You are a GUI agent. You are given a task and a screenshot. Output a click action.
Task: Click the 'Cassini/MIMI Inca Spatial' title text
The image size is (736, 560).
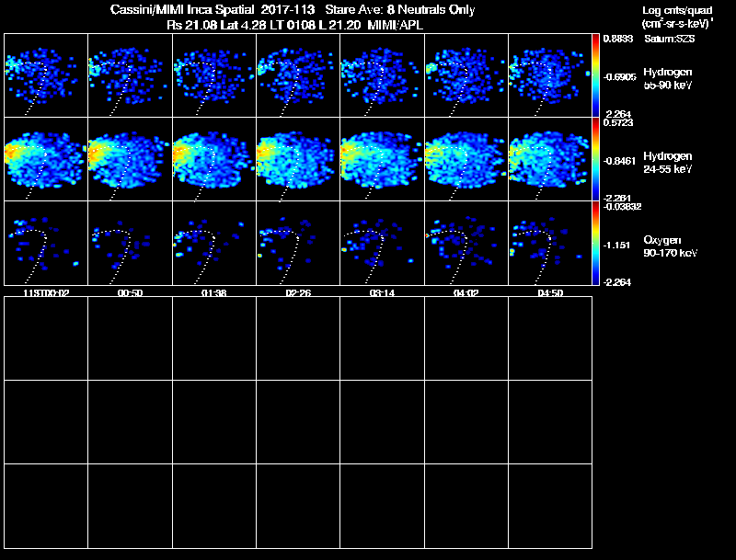pos(182,9)
